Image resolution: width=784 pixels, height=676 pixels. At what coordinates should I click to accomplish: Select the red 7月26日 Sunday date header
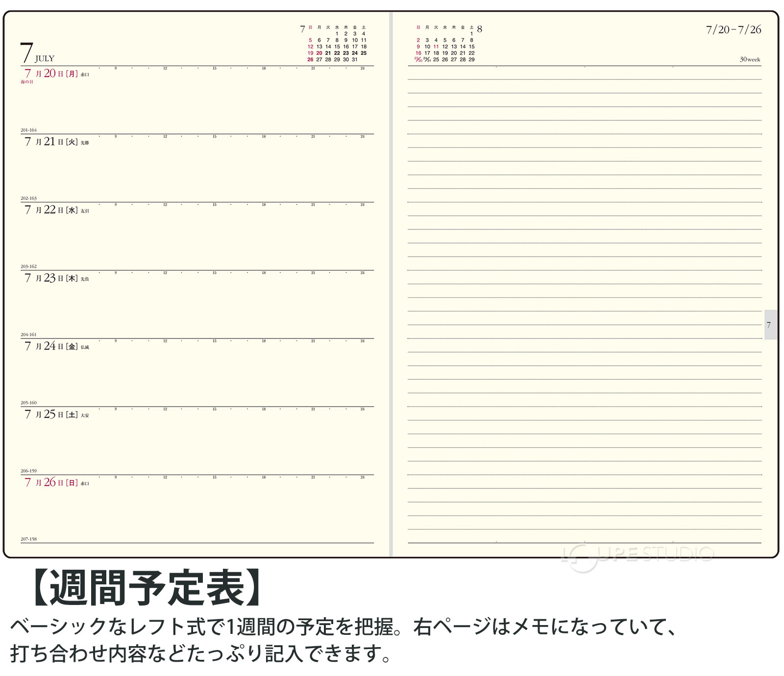click(56, 482)
